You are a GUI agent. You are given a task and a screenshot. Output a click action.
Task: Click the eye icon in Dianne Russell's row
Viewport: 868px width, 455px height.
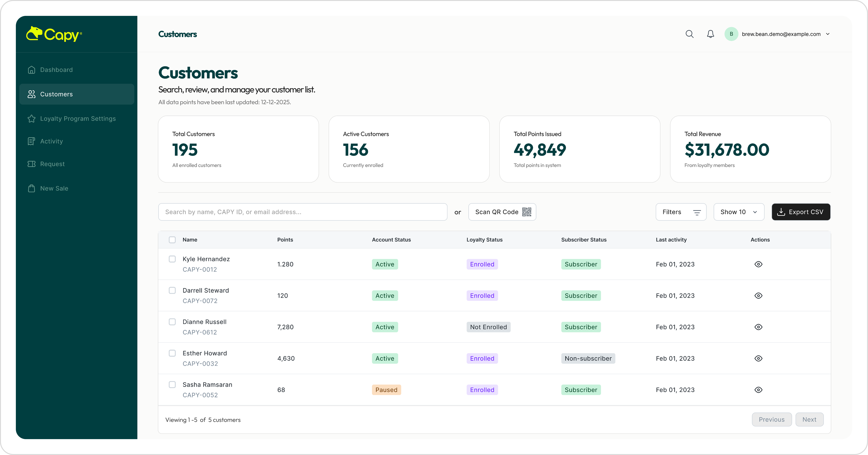click(x=758, y=327)
